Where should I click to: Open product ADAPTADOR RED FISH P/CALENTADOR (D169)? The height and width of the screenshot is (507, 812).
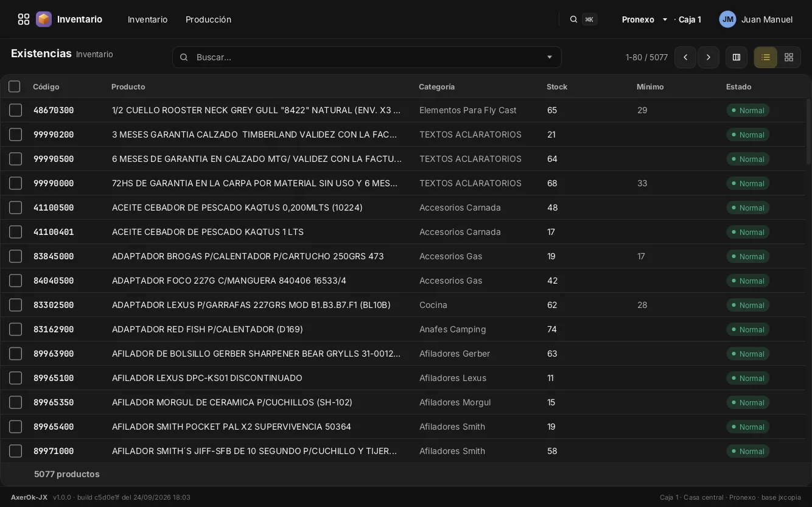(x=208, y=329)
